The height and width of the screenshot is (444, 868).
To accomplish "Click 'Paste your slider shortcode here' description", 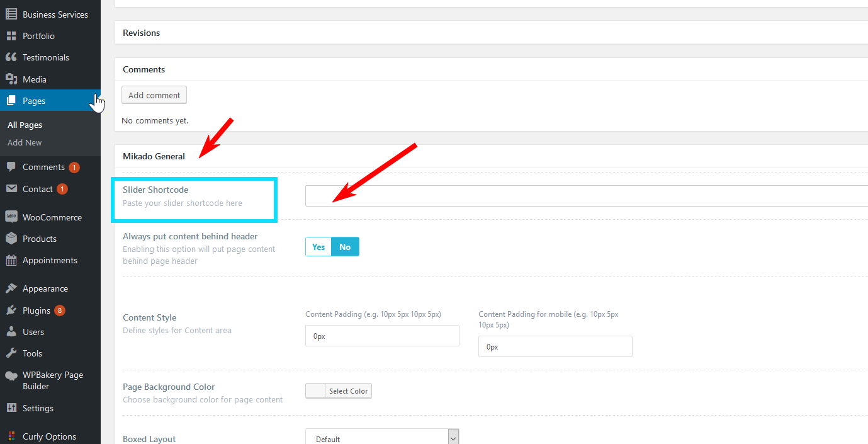I will point(183,203).
